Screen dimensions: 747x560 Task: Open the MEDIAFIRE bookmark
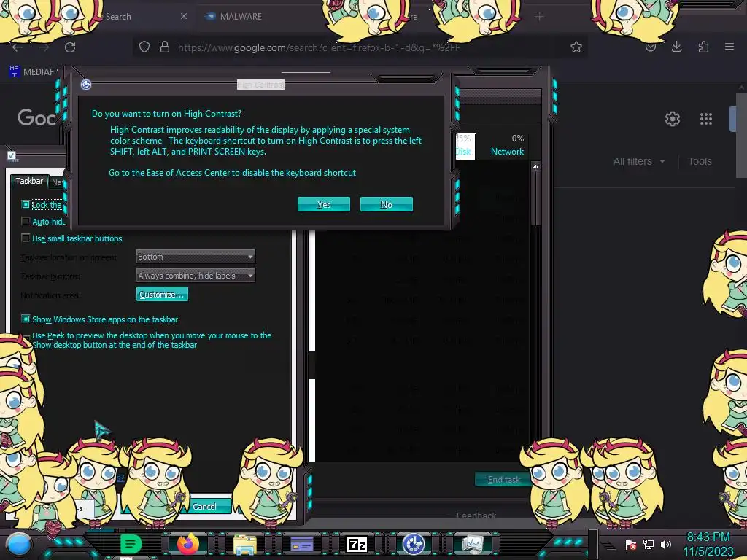tap(34, 72)
